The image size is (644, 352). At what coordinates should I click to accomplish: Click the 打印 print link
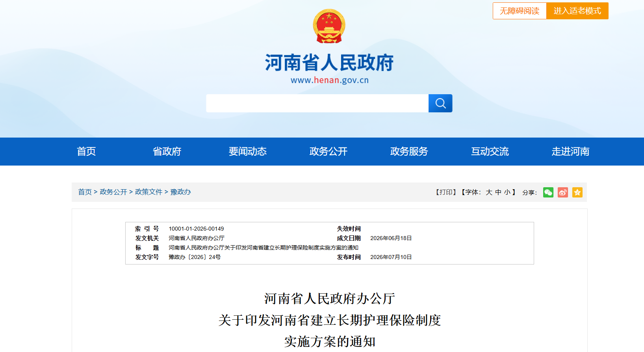[x=446, y=192]
